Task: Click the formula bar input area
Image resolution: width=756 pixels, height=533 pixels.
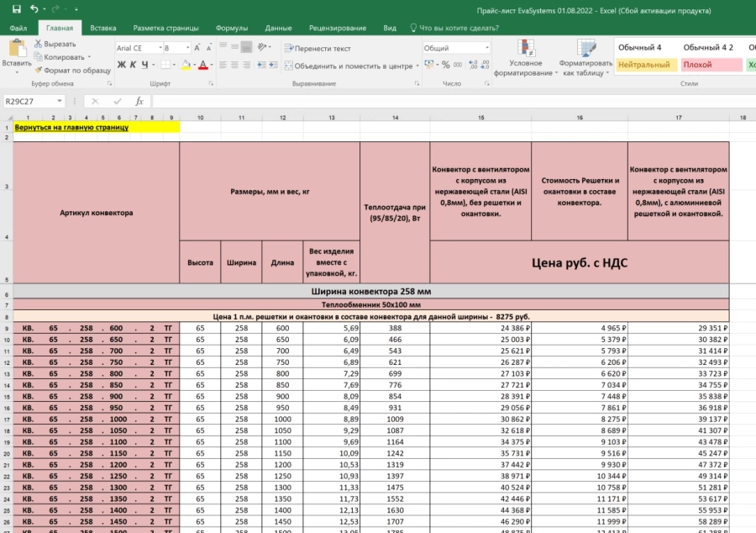Action: tap(454, 101)
